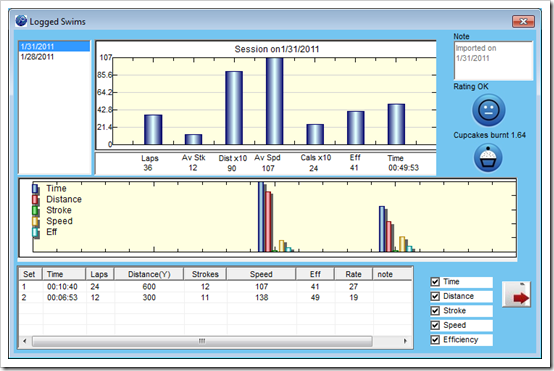Click the Laps bar in chart
Image resolution: width=554 pixels, height=371 pixels.
tap(153, 130)
